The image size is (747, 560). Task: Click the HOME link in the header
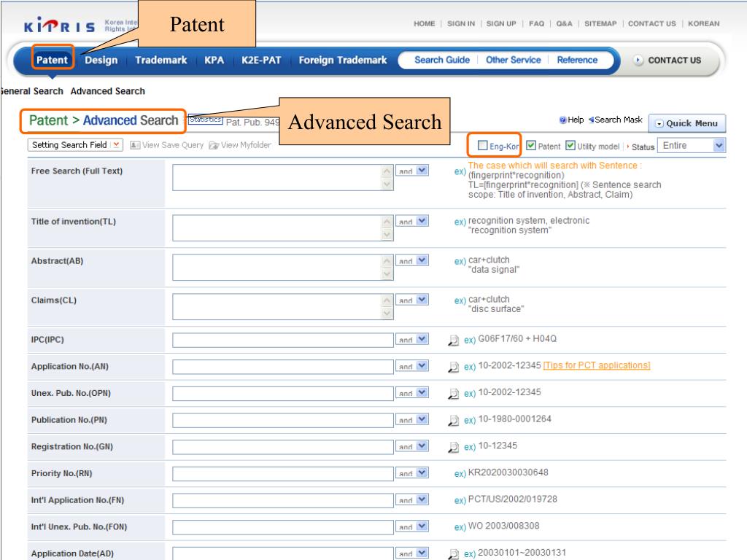click(424, 23)
